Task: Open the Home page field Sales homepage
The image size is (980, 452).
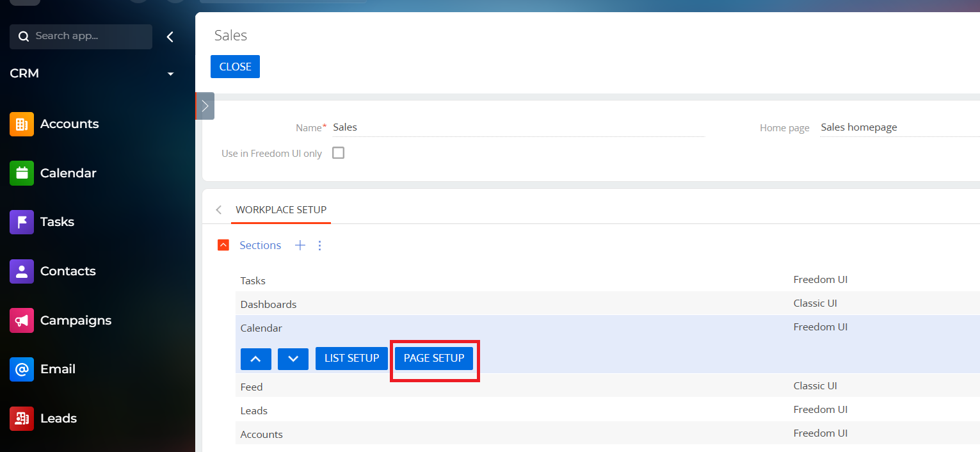Action: click(899, 127)
